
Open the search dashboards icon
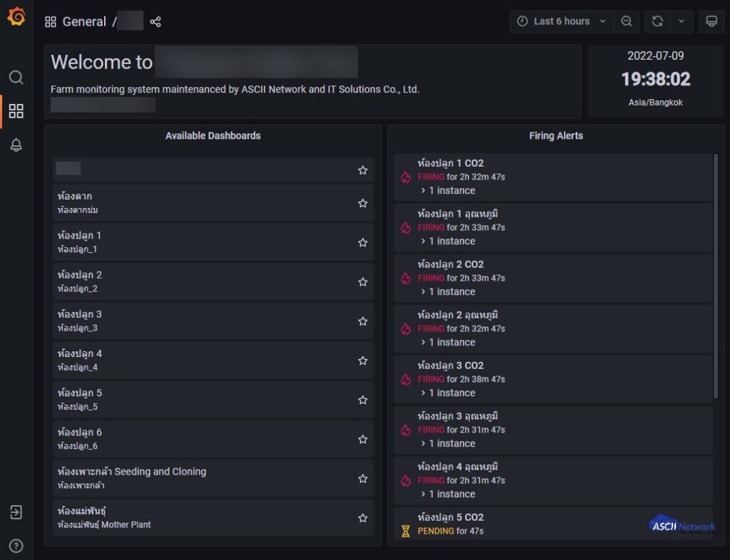tap(16, 77)
